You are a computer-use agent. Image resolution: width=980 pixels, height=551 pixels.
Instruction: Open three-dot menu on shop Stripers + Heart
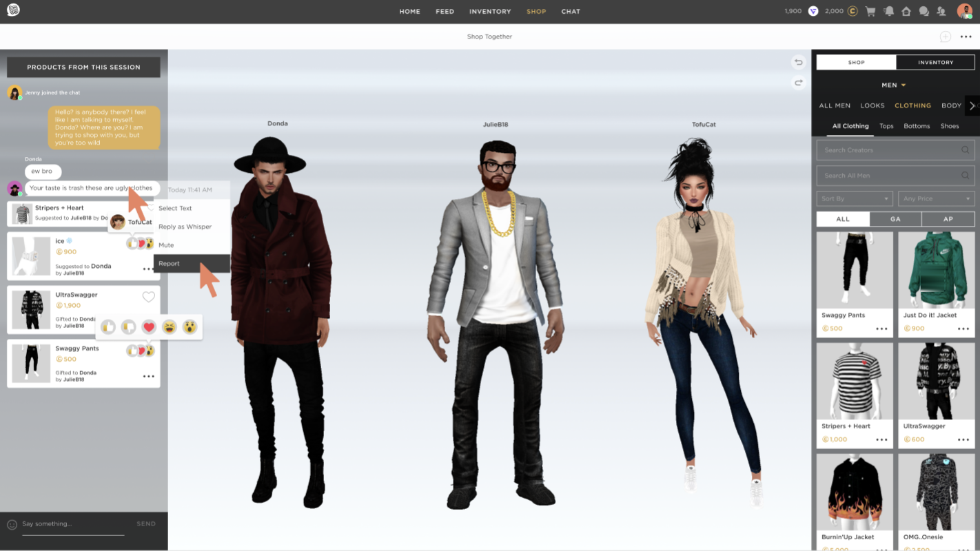pos(881,439)
